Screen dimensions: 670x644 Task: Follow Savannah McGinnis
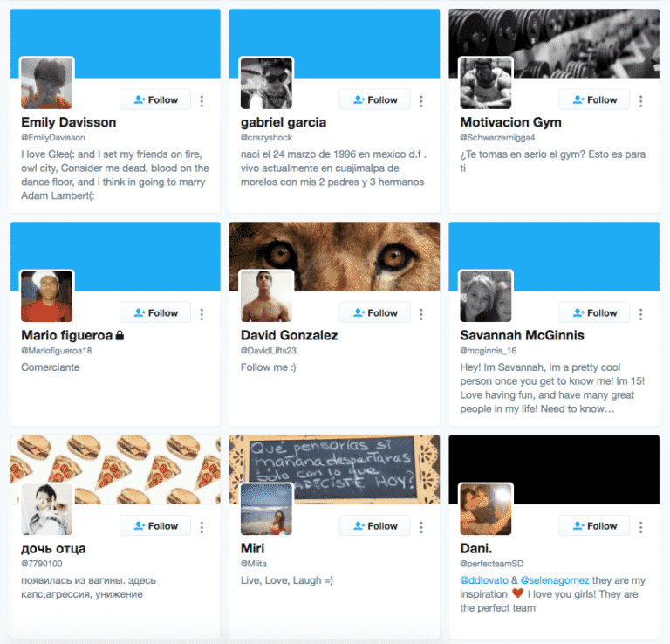coord(594,312)
